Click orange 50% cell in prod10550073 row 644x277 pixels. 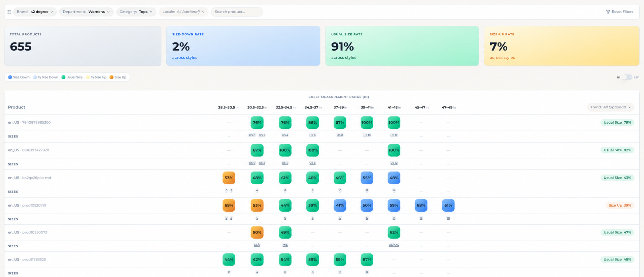(257, 233)
